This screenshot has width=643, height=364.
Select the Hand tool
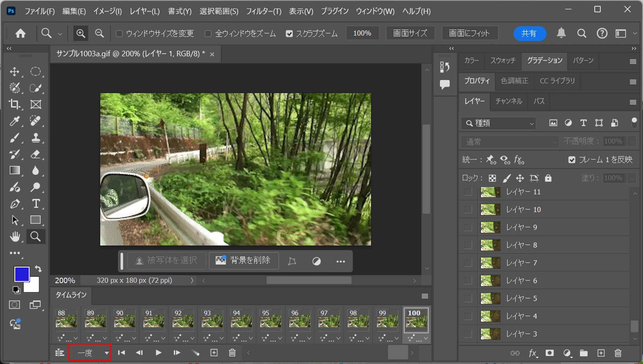[x=14, y=237]
